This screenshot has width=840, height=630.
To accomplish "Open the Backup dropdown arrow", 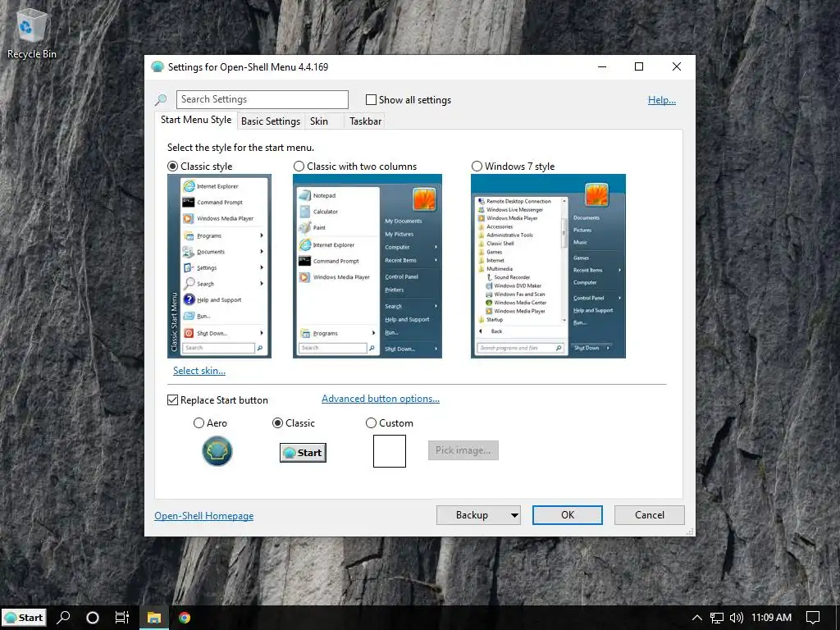I will click(x=514, y=515).
